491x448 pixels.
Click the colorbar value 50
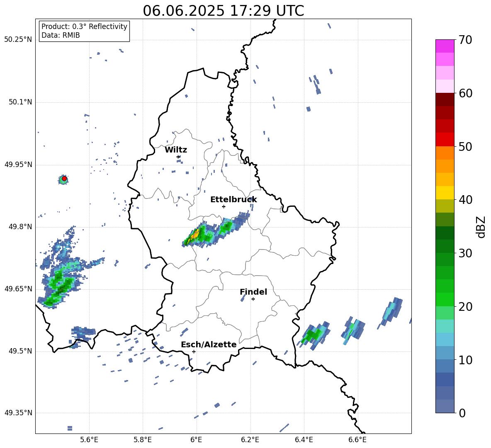[x=465, y=147]
